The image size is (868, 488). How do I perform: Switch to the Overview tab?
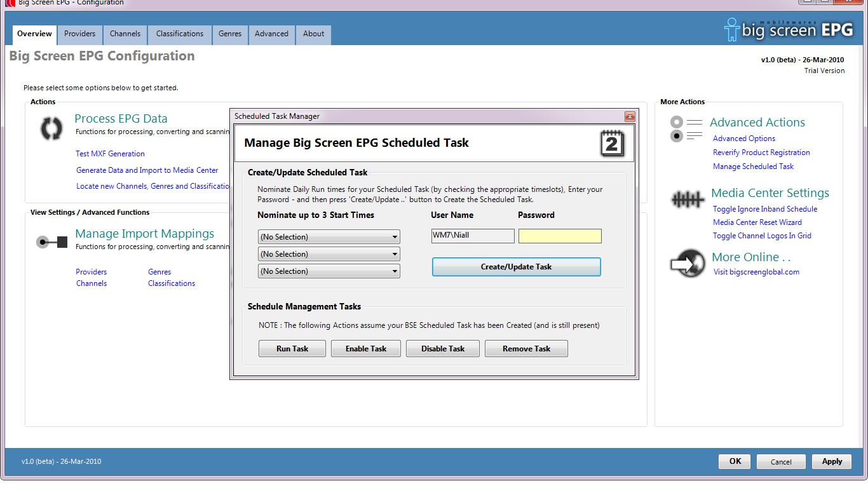[35, 34]
